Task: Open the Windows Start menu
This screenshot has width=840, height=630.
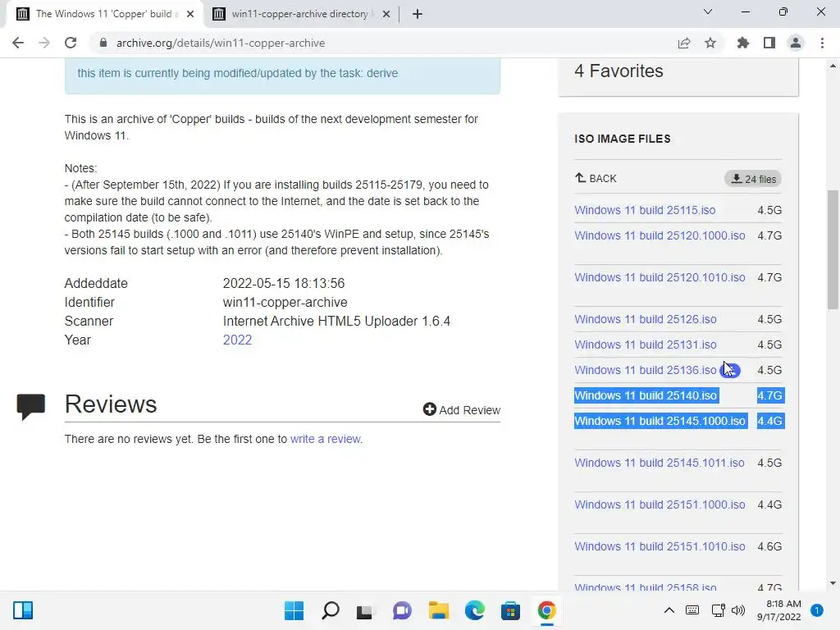Action: pos(294,610)
